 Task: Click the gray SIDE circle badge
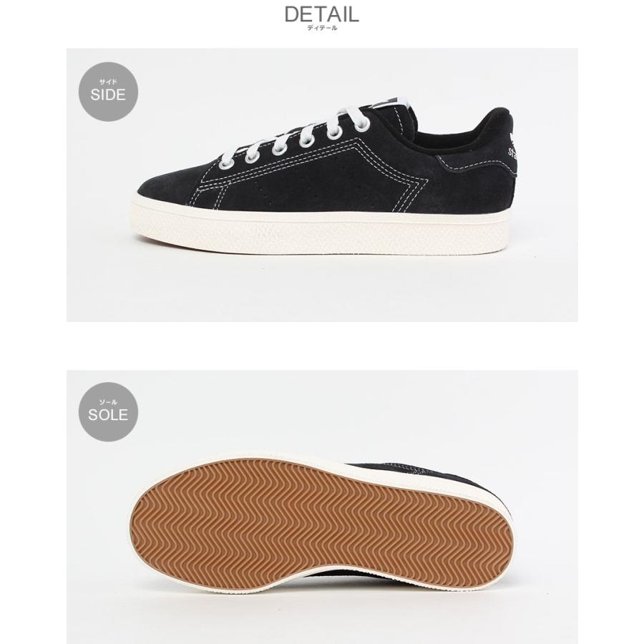[108, 92]
